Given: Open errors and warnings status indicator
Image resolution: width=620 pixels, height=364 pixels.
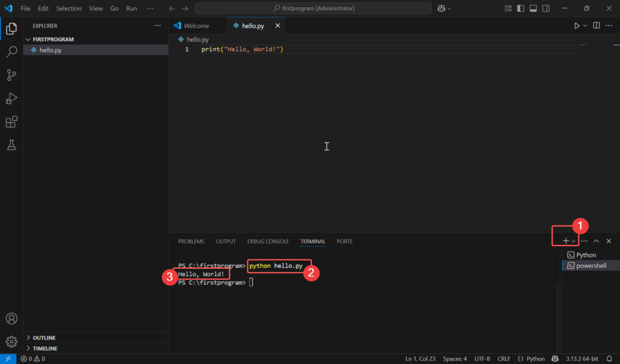Looking at the screenshot, I should click(33, 359).
